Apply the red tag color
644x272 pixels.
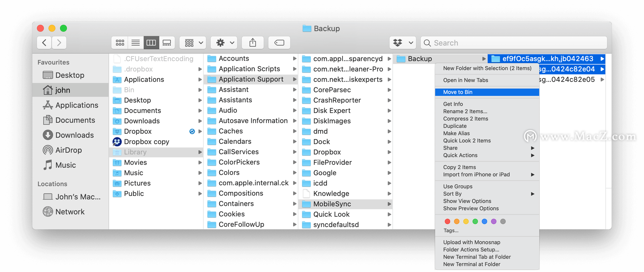pyautogui.click(x=447, y=221)
